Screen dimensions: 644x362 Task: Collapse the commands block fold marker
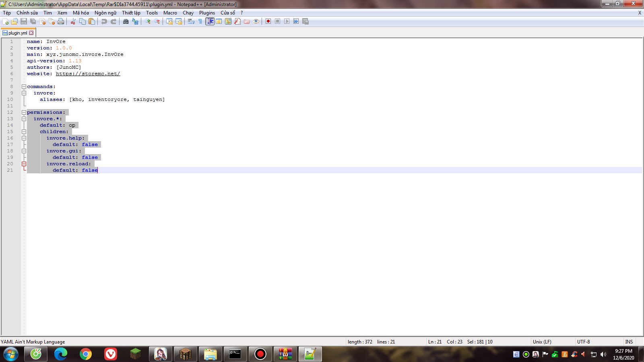click(24, 86)
